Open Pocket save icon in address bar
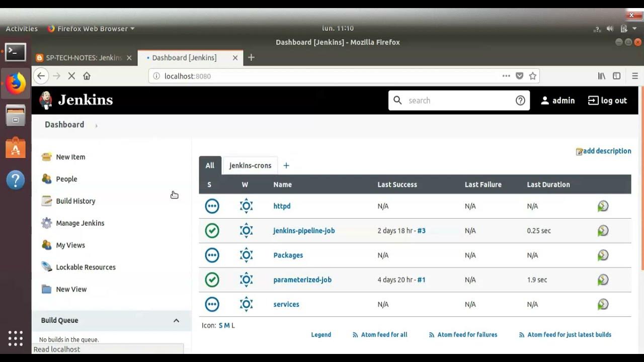 click(520, 76)
